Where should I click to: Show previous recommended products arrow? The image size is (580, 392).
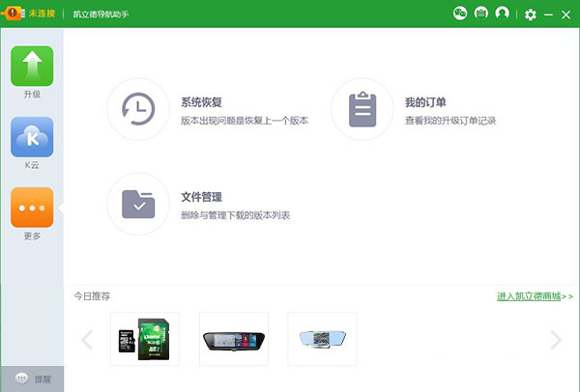[x=87, y=340]
